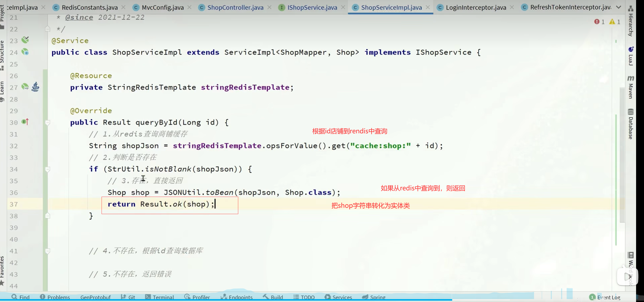644x302 pixels.
Task: Switch to the ShopController.java tab
Action: pos(235,7)
